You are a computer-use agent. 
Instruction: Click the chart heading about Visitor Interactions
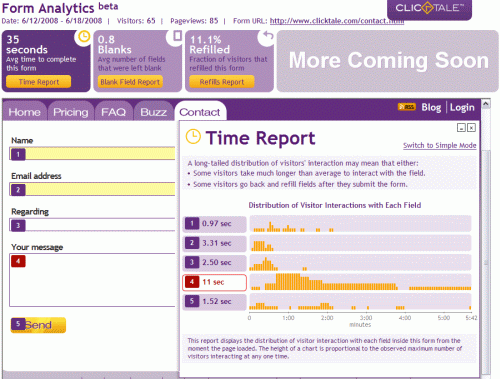(335, 205)
